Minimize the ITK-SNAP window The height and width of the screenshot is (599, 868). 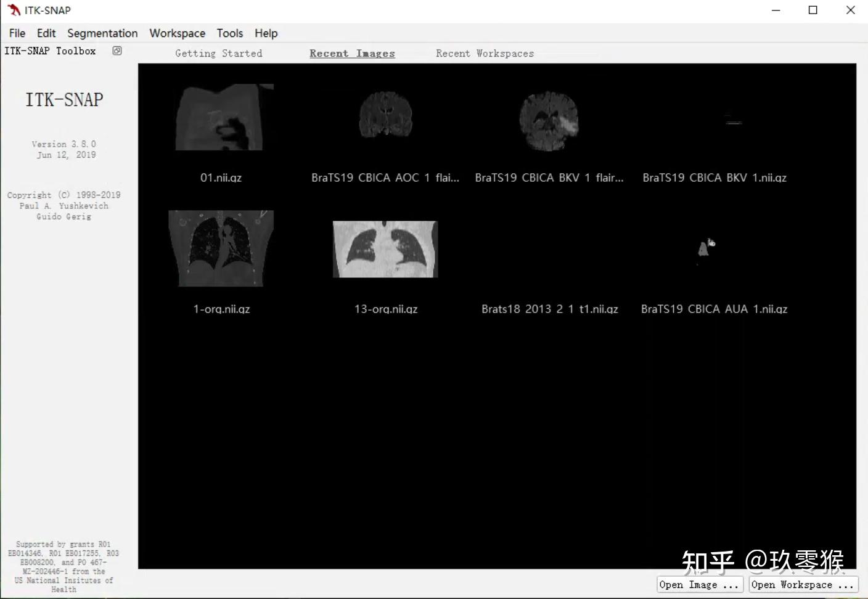(x=776, y=10)
